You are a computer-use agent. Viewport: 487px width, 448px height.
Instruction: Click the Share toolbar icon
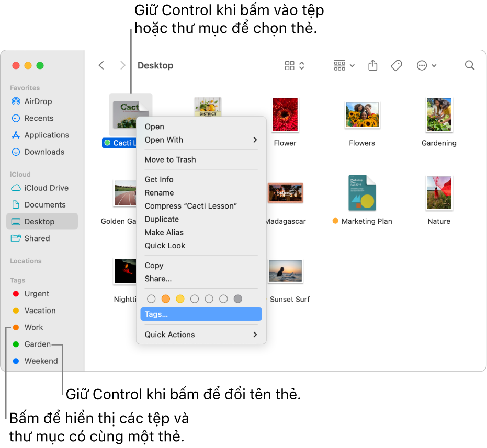coord(372,65)
